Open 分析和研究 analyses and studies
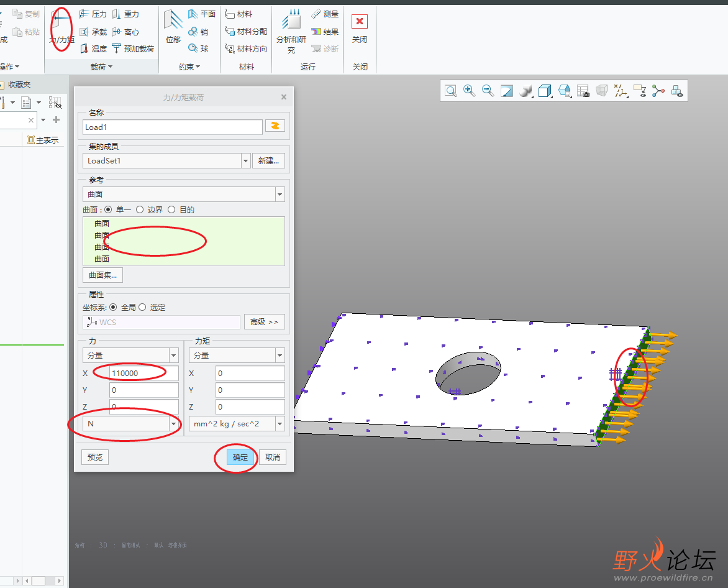The height and width of the screenshot is (588, 728). coord(291,30)
